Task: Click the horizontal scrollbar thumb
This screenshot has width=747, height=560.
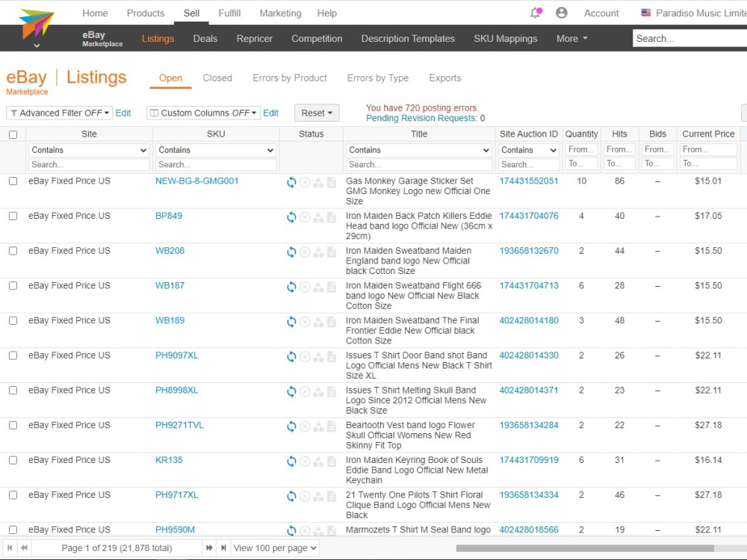Action: (x=585, y=548)
